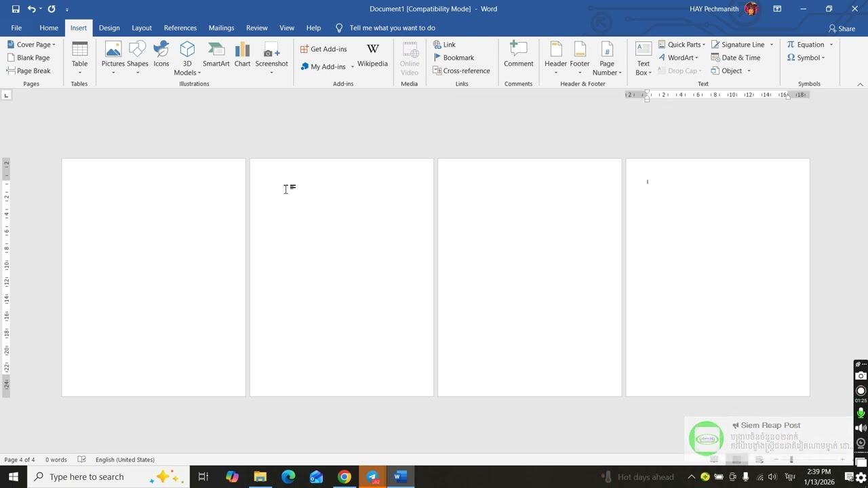Click the Tell me what you want search box
The height and width of the screenshot is (488, 868).
(x=385, y=28)
